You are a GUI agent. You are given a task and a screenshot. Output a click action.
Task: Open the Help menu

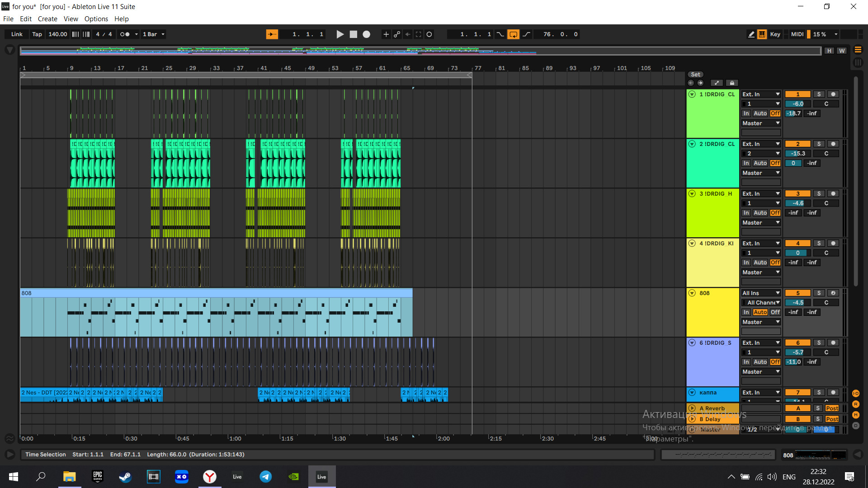[x=122, y=19]
